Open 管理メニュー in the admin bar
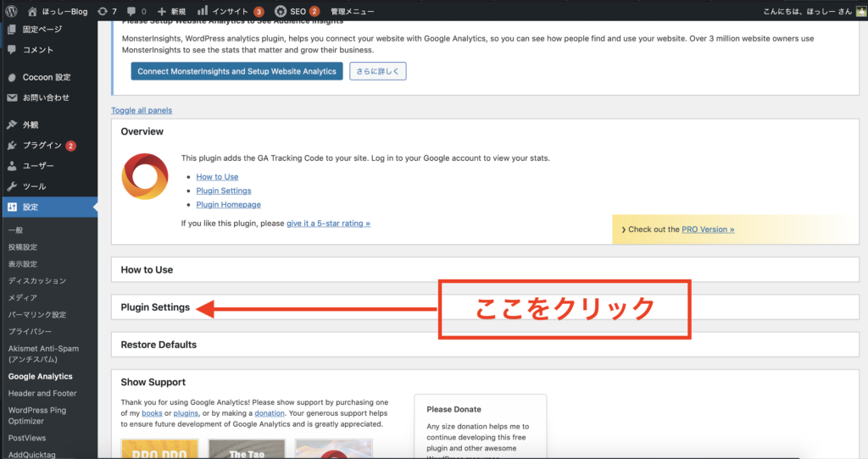This screenshot has width=868, height=459. [352, 11]
